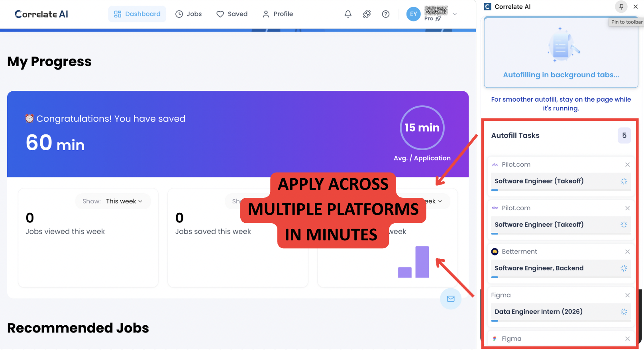Screen dimensions: 644x350
Task: Click the Pro rocket badge
Action: click(433, 18)
